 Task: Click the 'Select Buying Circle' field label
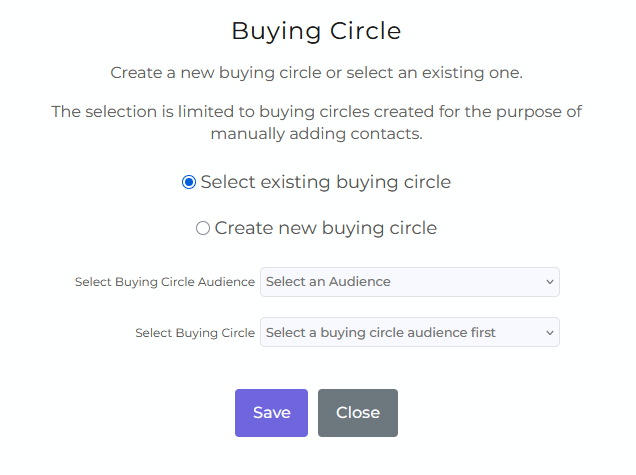pos(195,333)
